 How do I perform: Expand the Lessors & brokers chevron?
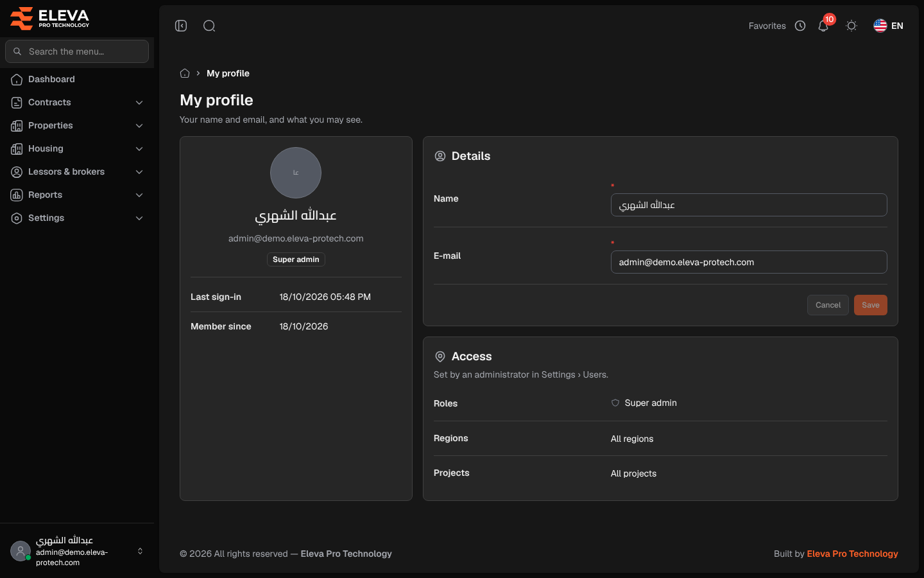139,172
